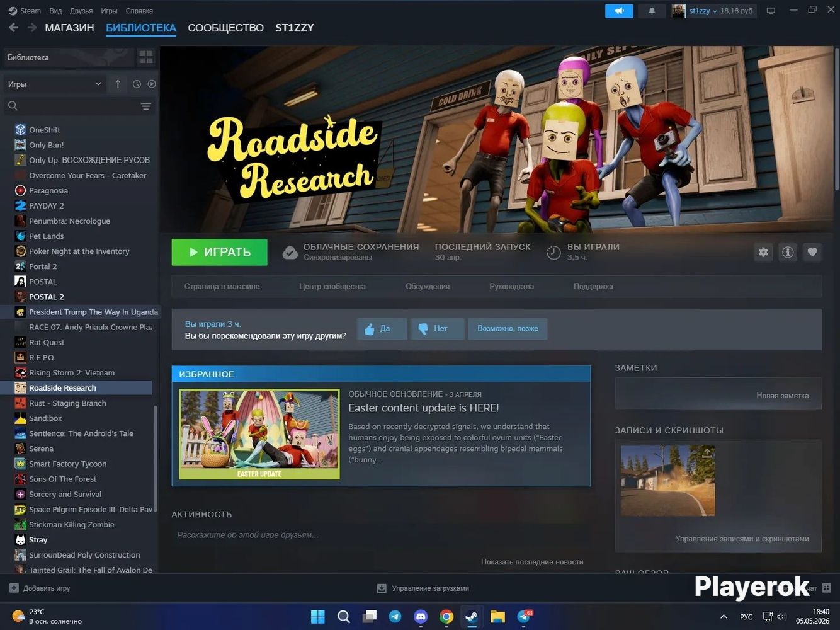The height and width of the screenshot is (630, 840).
Task: Click the library search field
Action: pos(71,106)
